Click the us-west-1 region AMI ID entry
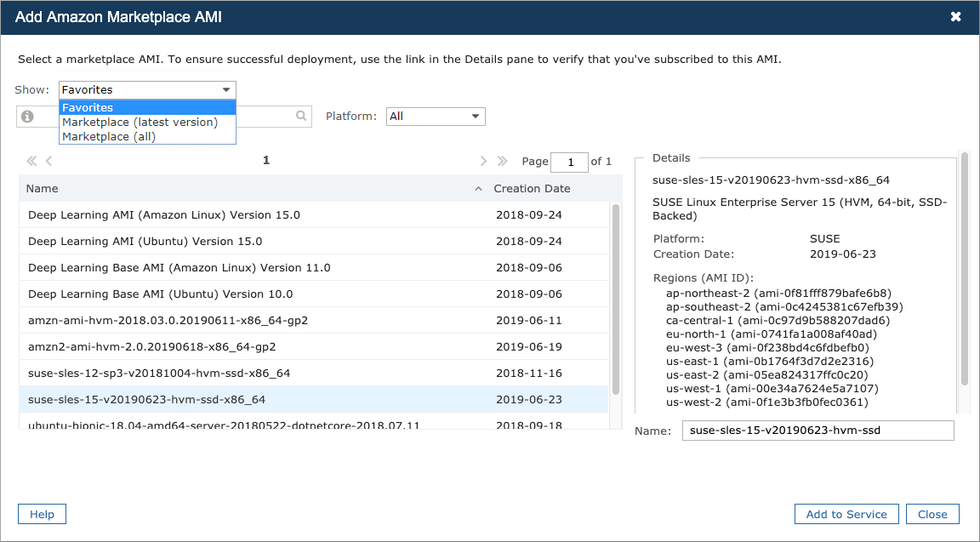The width and height of the screenshot is (980, 542). click(772, 389)
